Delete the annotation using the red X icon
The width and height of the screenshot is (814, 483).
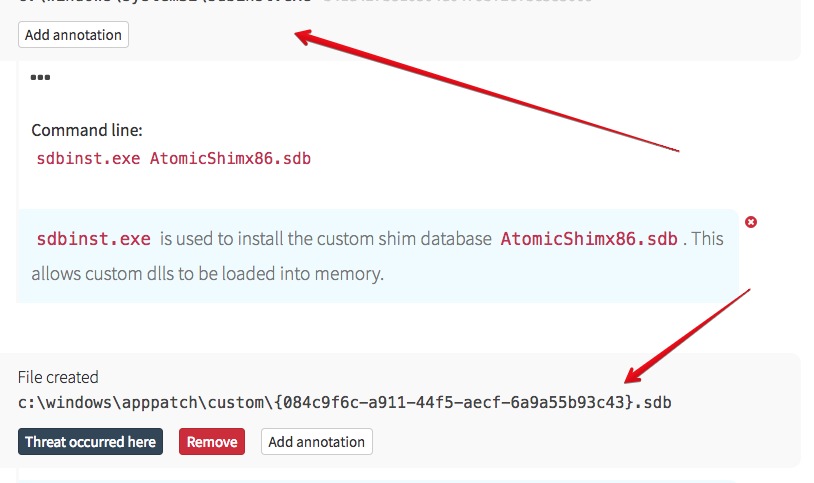(751, 221)
